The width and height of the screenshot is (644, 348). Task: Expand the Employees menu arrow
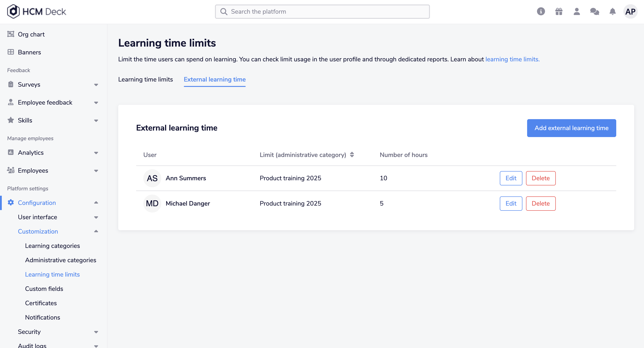pos(96,171)
